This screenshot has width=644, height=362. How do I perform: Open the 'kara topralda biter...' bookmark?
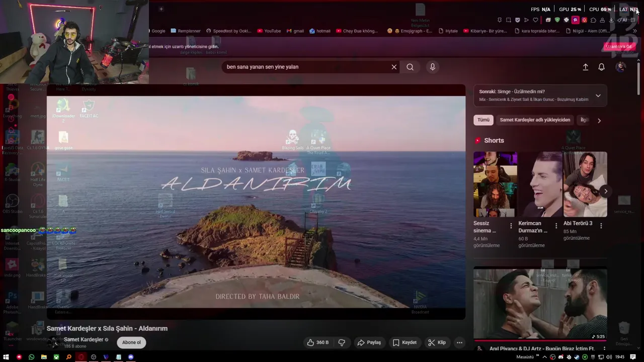click(536, 31)
